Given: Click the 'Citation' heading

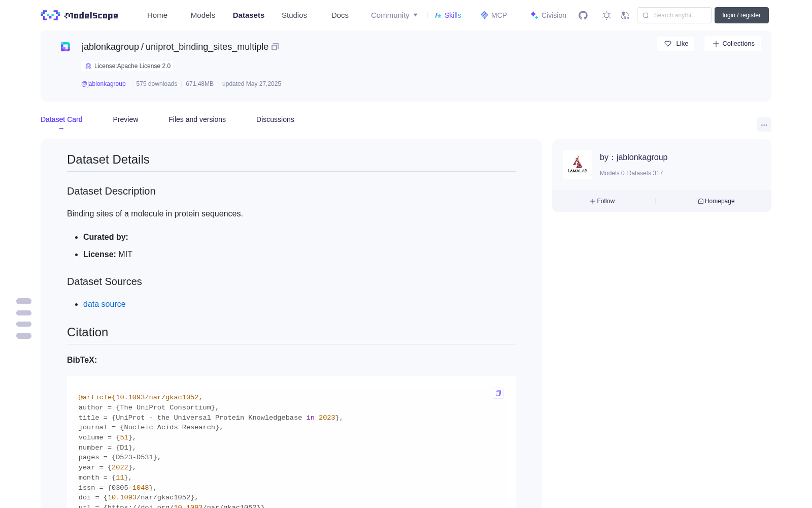Looking at the screenshot, I should (x=87, y=332).
